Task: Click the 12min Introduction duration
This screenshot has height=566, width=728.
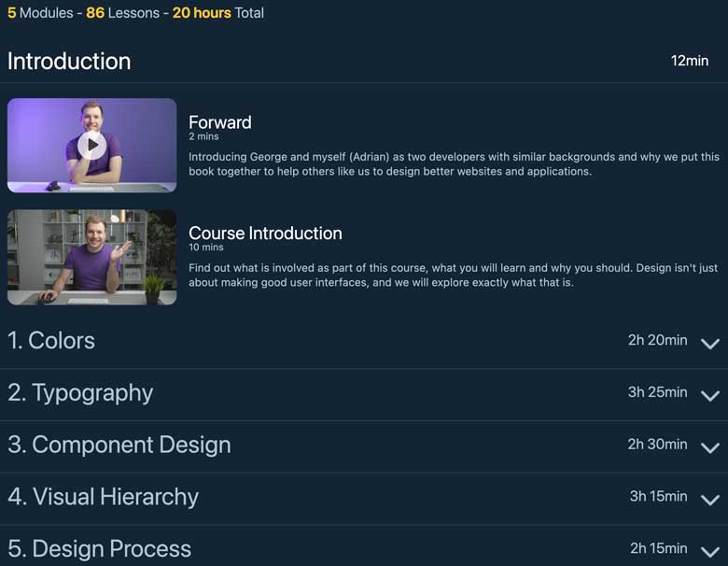Action: coord(690,61)
